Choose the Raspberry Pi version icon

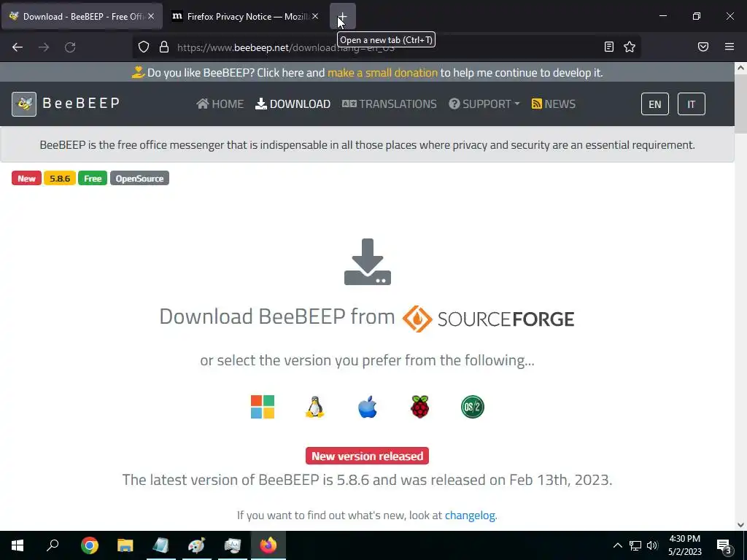pos(419,407)
